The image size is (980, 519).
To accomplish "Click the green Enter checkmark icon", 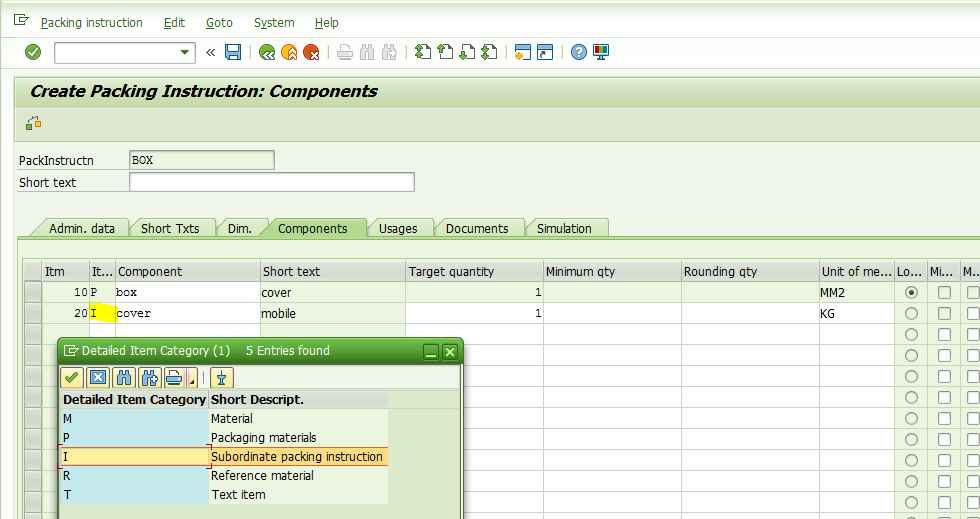I will coord(33,53).
